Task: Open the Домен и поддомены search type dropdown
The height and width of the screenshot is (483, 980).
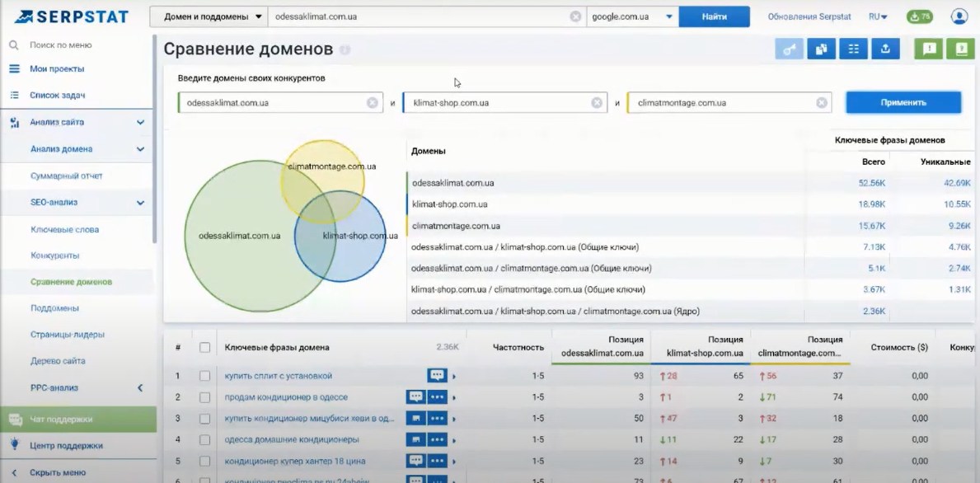Action: [x=209, y=16]
